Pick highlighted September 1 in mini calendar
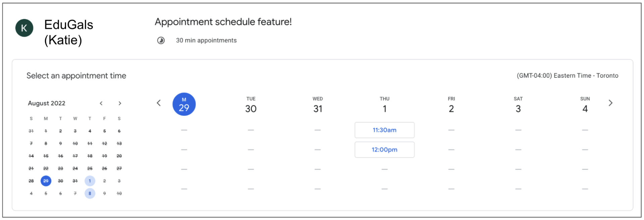 90,181
